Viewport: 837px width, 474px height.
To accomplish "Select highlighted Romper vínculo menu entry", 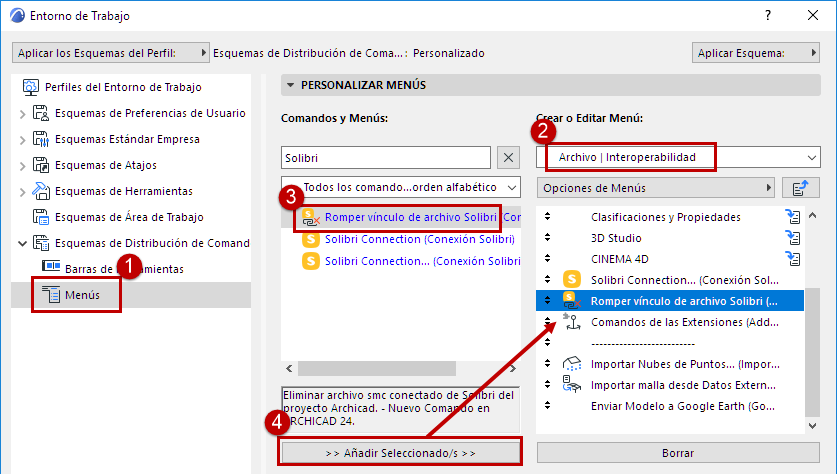I will tap(670, 301).
